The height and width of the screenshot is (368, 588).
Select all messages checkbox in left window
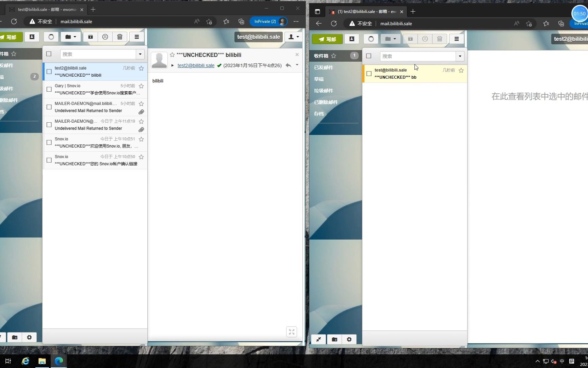(x=49, y=54)
